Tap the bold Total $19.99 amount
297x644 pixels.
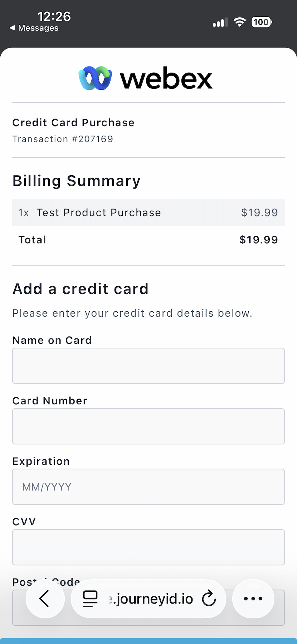click(x=258, y=240)
